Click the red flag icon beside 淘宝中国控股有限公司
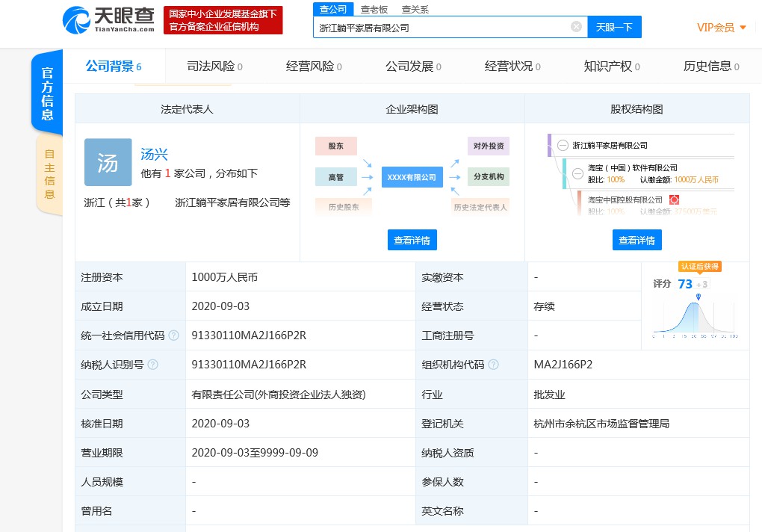Screen dimensions: 762x532 click(x=674, y=199)
